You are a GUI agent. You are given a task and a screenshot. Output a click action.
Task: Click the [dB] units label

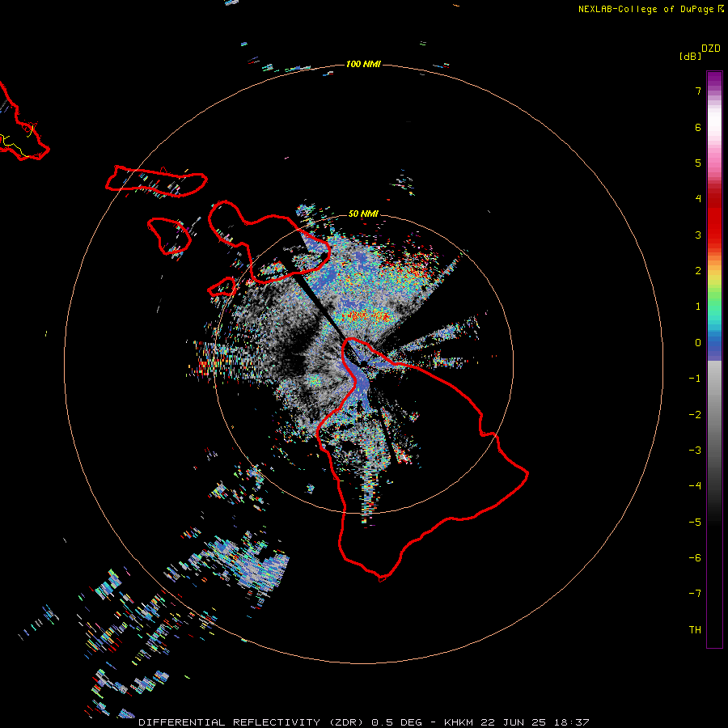click(690, 56)
